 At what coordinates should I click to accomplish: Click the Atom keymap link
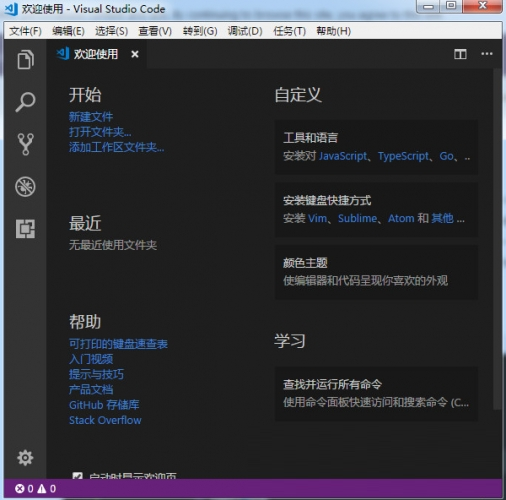point(401,218)
